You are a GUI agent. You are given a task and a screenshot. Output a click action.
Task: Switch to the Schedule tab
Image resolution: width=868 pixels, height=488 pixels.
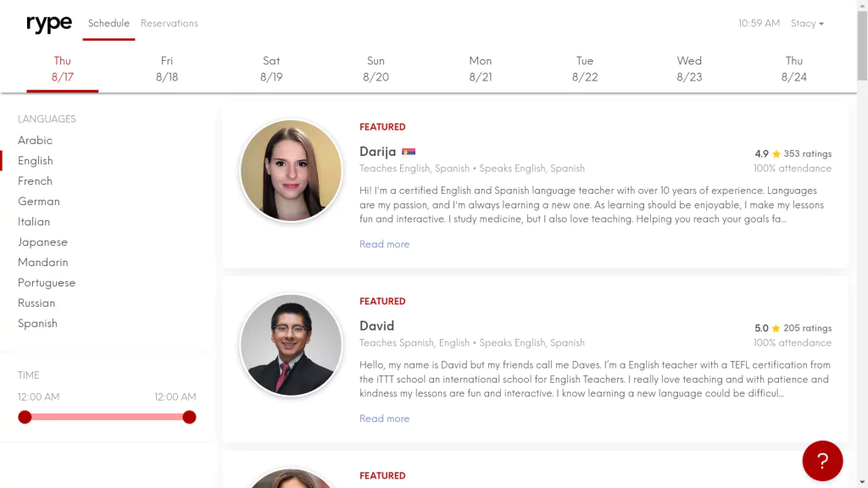(108, 23)
